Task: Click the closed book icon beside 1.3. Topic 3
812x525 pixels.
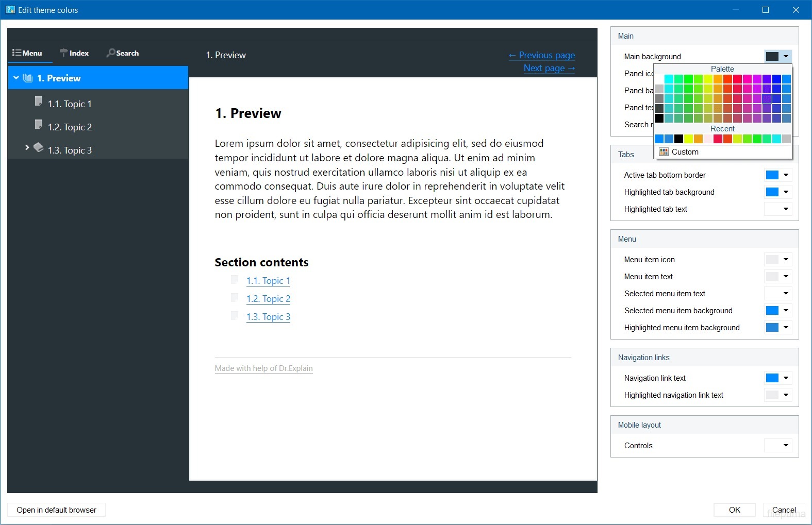Action: click(39, 147)
